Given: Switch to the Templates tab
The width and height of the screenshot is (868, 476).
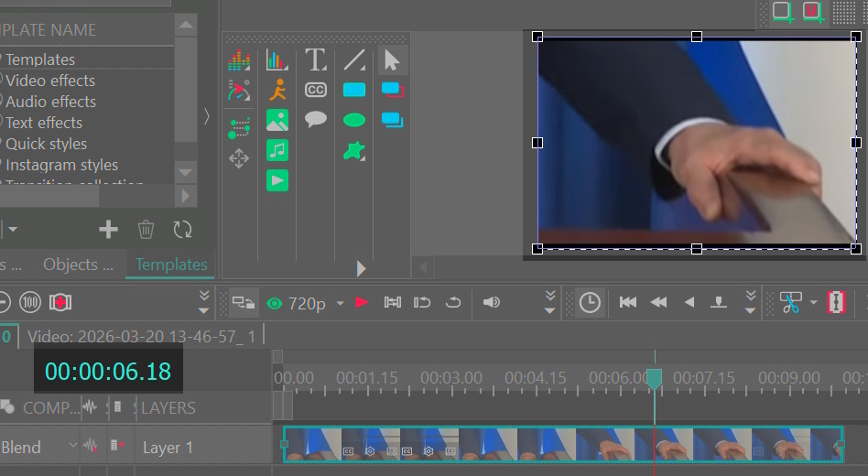Looking at the screenshot, I should 171,265.
